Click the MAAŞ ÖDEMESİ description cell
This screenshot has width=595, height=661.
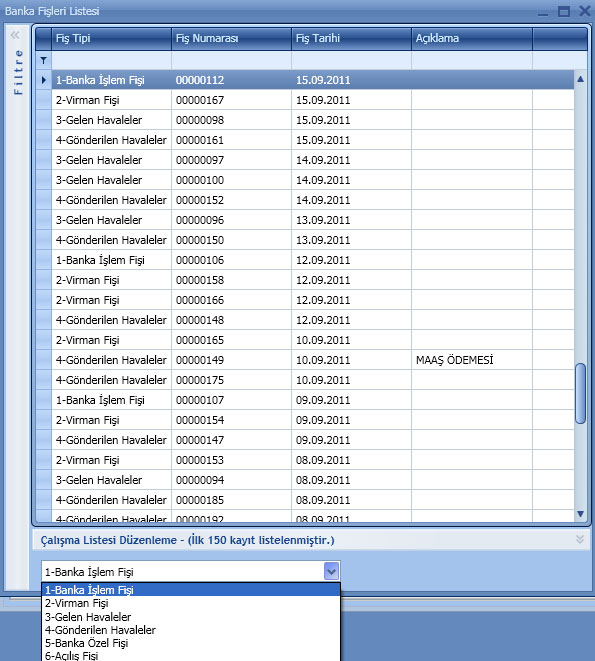[472, 360]
